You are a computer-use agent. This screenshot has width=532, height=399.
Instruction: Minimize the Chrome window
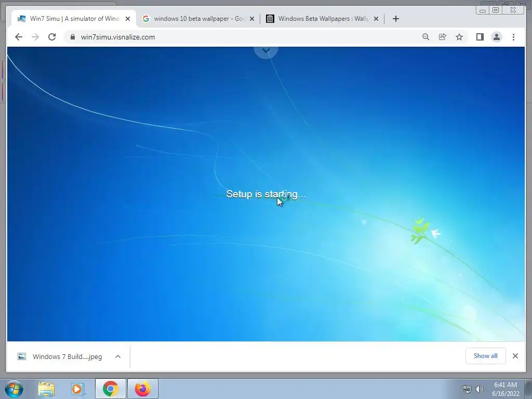[x=483, y=10]
